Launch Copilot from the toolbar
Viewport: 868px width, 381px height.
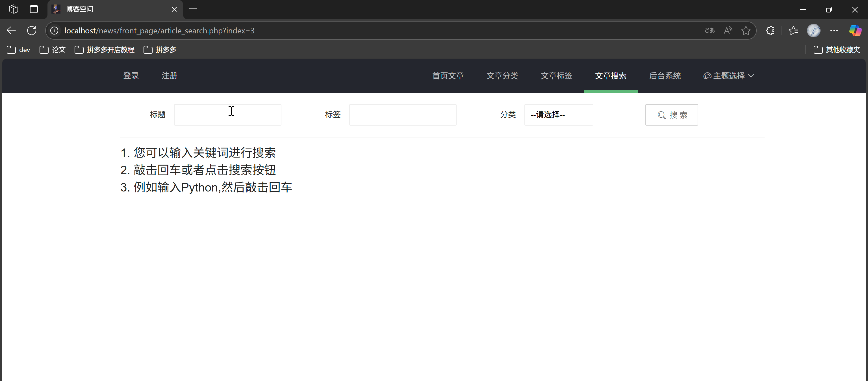[855, 31]
